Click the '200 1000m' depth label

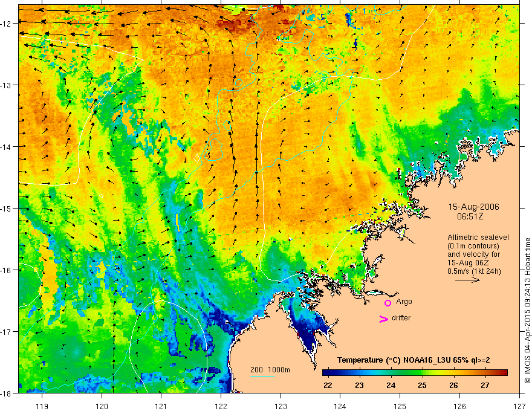270,370
